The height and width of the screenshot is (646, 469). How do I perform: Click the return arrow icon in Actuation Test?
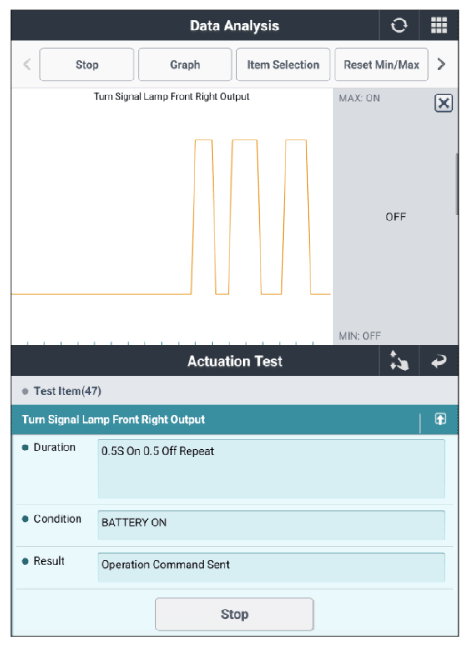[439, 361]
